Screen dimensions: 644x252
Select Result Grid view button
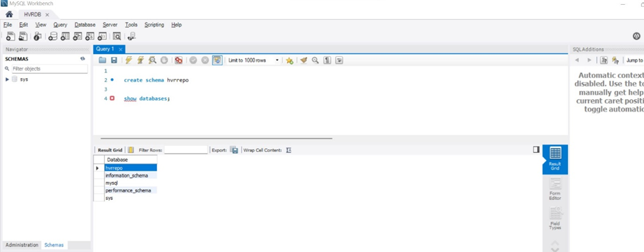click(x=555, y=160)
